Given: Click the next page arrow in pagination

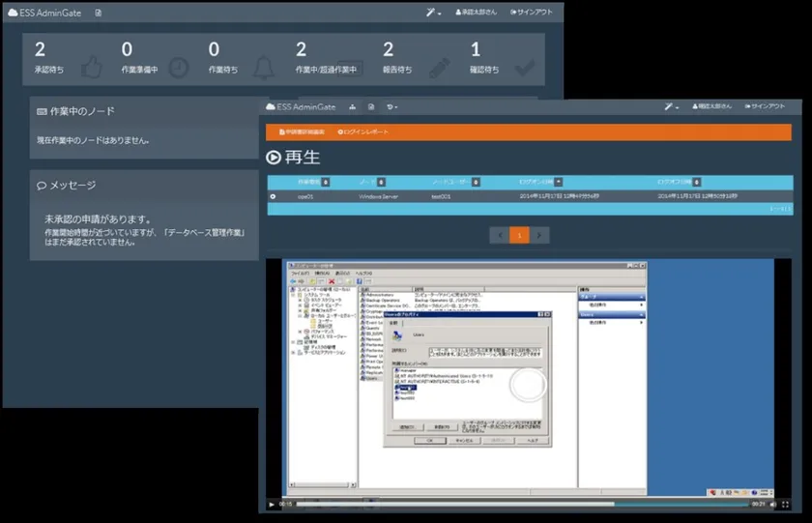Looking at the screenshot, I should (539, 235).
